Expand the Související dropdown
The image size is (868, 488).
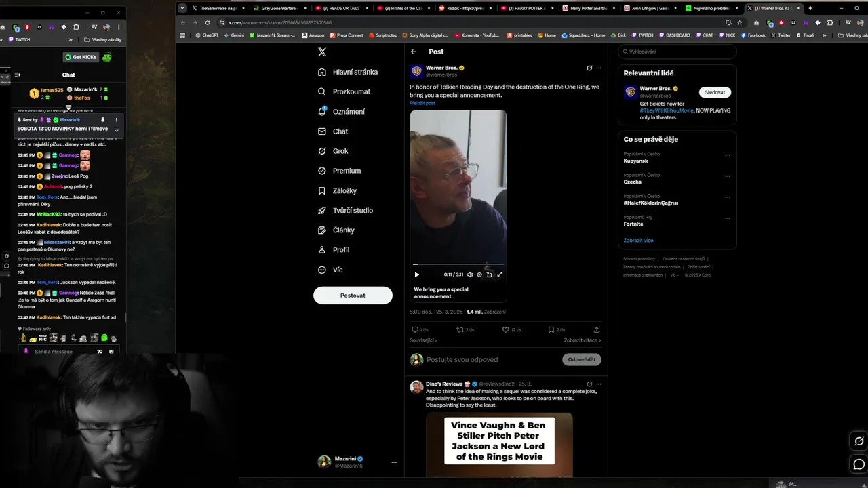pos(424,340)
